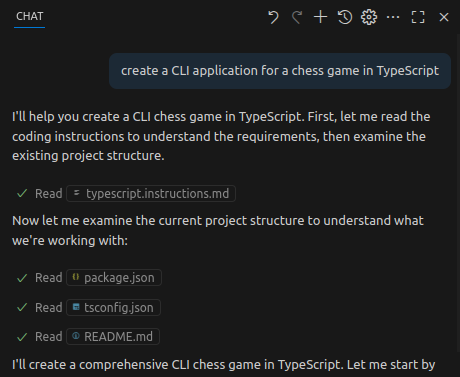
Task: Click "Read" label before package.json
Action: point(49,278)
